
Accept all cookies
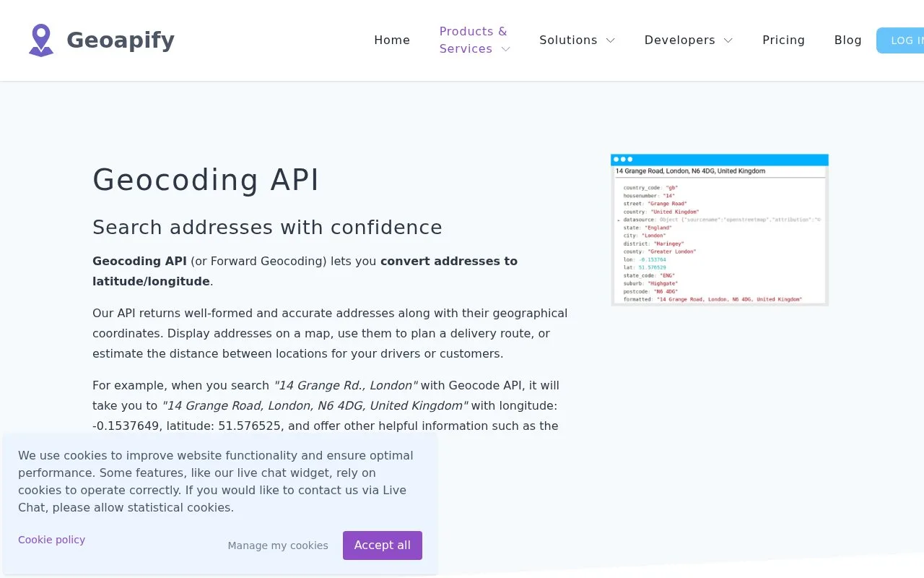click(383, 545)
